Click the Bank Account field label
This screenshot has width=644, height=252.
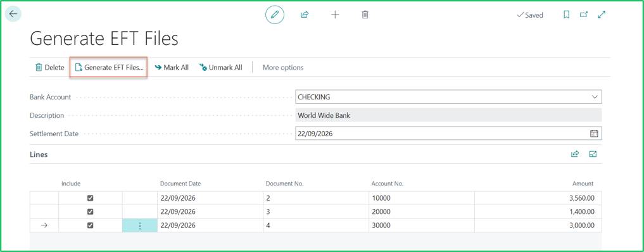pos(50,98)
